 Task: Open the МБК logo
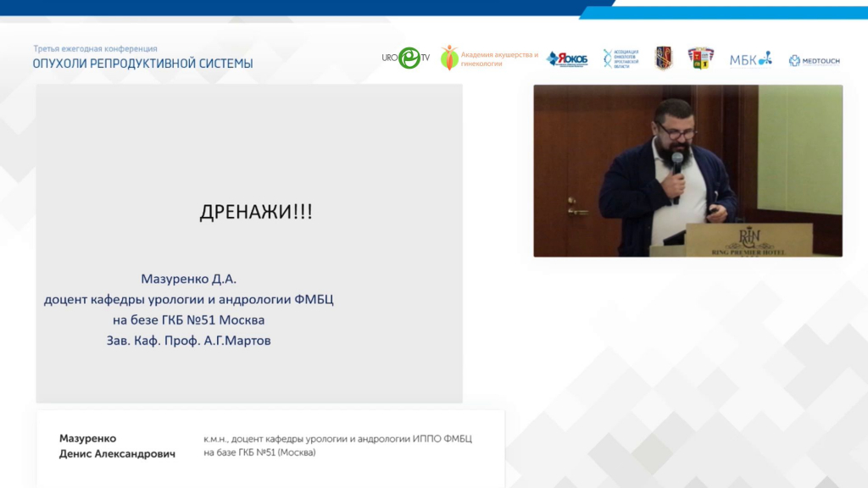[750, 58]
